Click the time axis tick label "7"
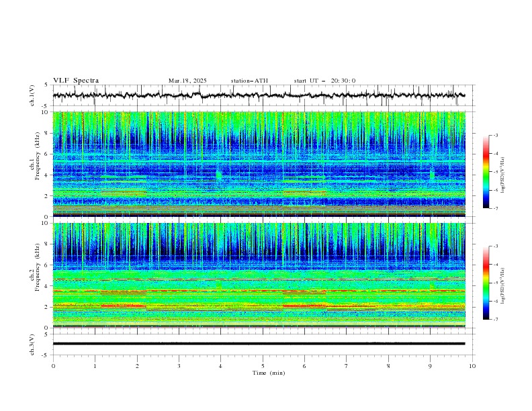 pyautogui.click(x=347, y=366)
